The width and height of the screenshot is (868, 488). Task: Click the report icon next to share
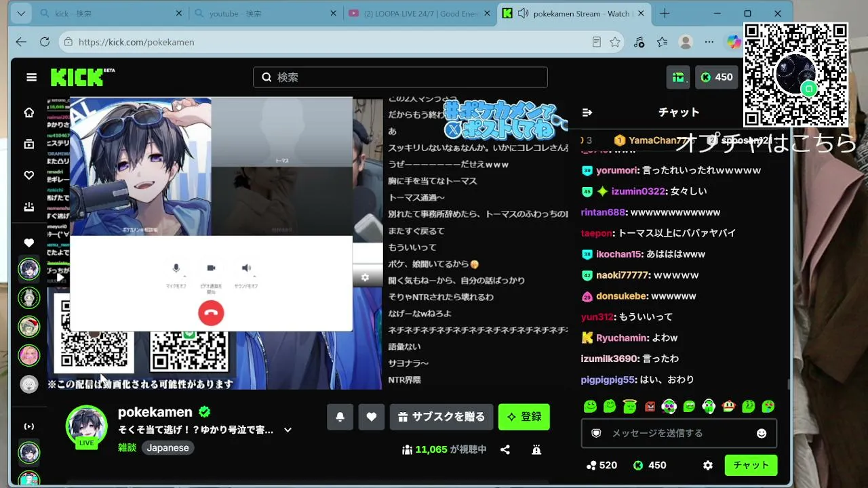[536, 449]
